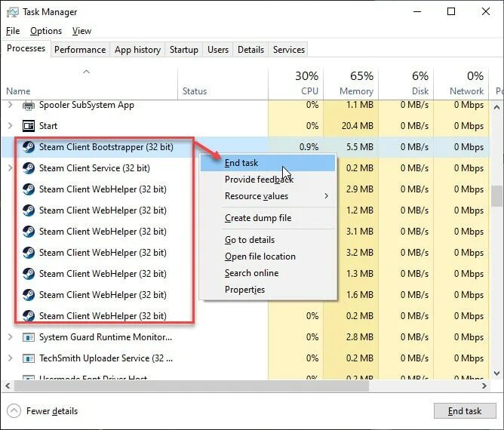Sort by the Network column header
The height and width of the screenshot is (430, 504).
[x=461, y=84]
